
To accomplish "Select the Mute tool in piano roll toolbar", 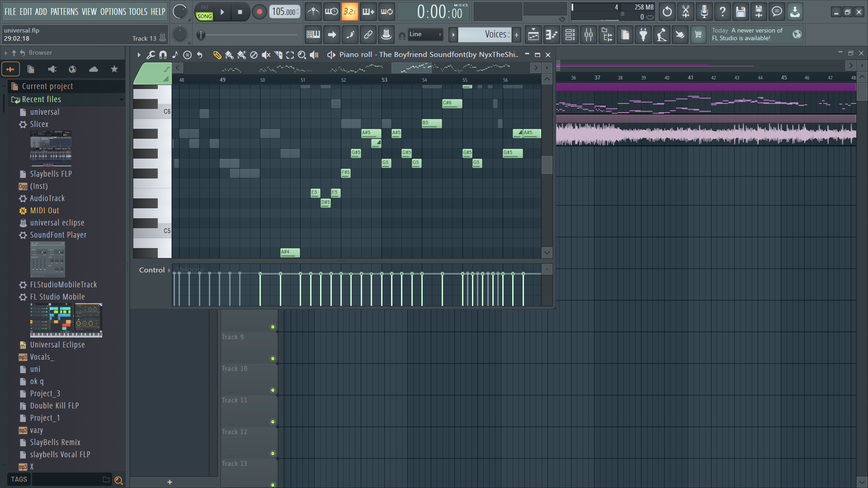I will (x=265, y=55).
